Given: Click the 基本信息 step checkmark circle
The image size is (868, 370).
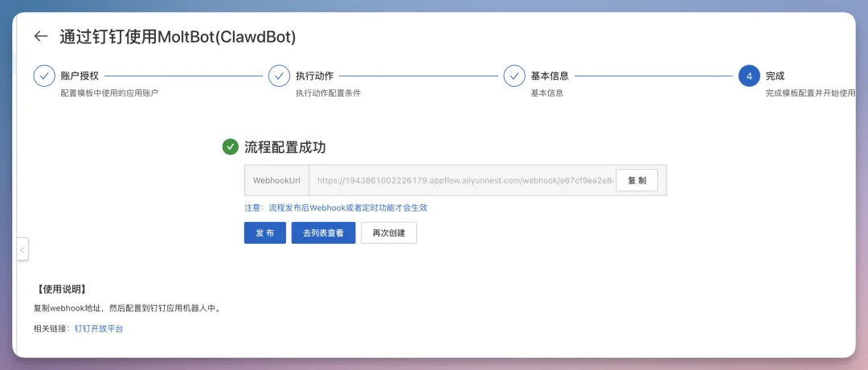Looking at the screenshot, I should click(x=514, y=76).
